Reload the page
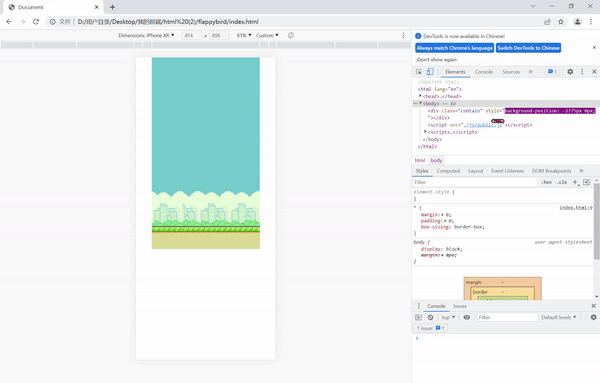This screenshot has width=600, height=383. coord(36,22)
